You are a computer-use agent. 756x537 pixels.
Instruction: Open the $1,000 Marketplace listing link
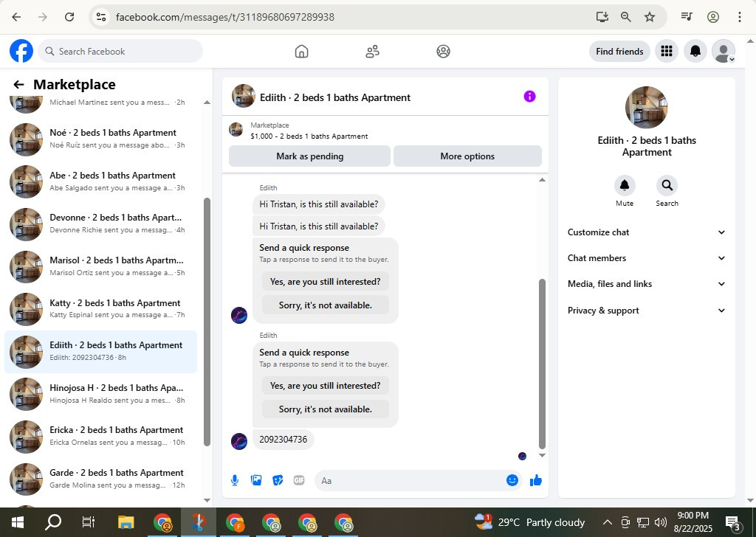(x=309, y=136)
